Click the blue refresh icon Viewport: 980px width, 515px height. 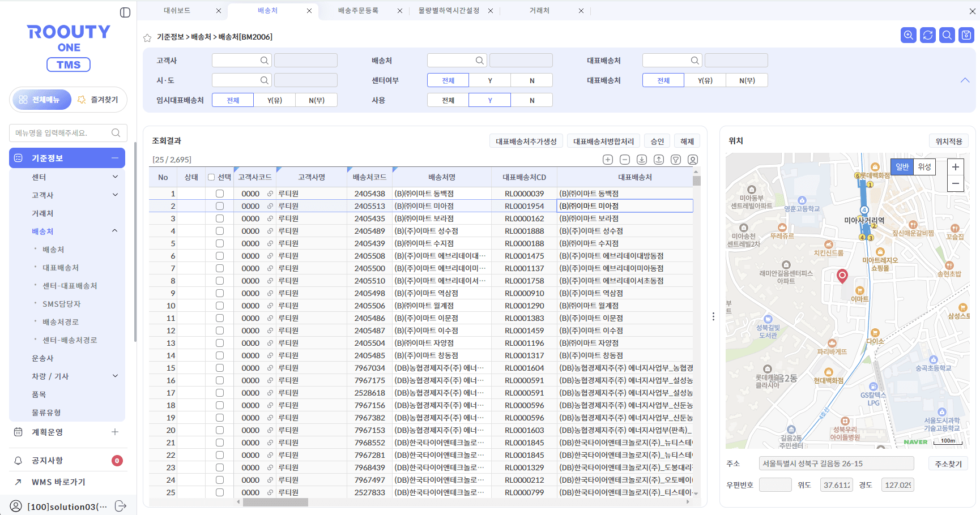pyautogui.click(x=928, y=35)
